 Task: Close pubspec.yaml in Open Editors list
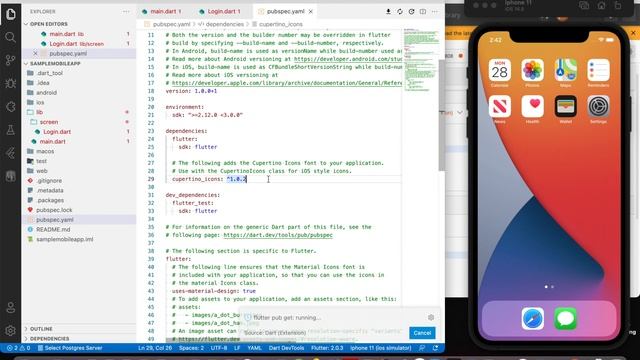click(35, 53)
